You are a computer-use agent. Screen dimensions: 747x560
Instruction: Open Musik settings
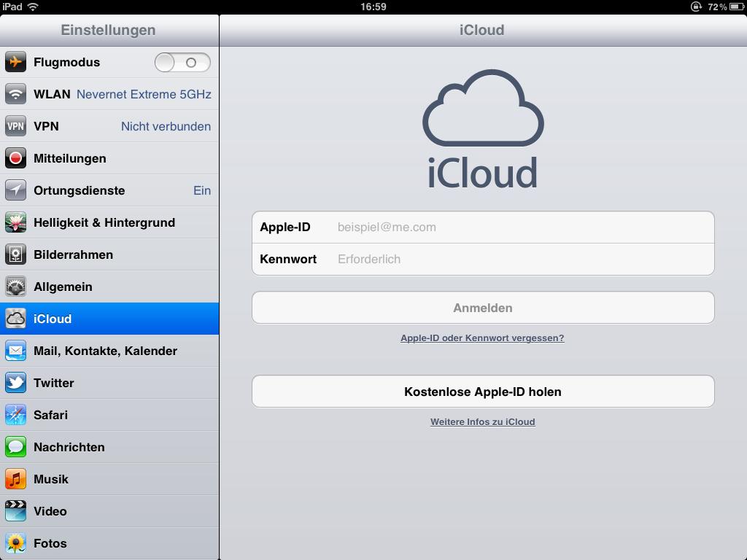point(109,479)
